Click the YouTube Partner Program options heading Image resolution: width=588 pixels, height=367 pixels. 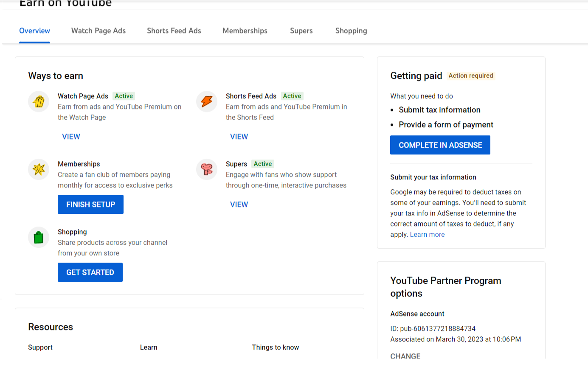tap(446, 287)
